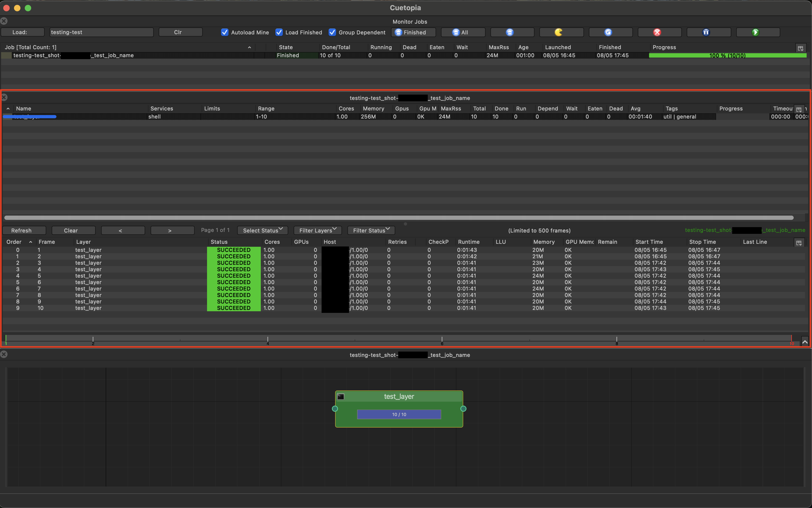The image size is (812, 508).
Task: Click the 10 / 10 node progress bar
Action: click(x=399, y=414)
